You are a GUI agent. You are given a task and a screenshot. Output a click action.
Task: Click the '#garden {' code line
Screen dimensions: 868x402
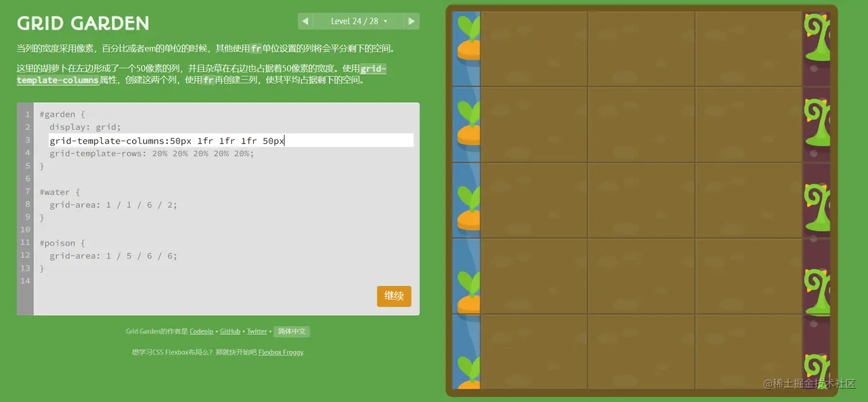coord(62,114)
